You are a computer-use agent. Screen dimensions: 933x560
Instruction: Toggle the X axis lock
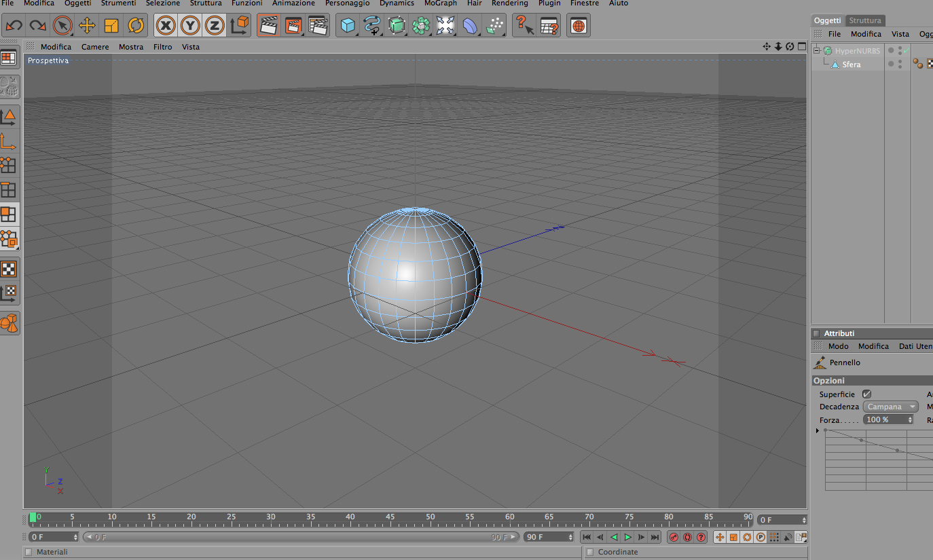point(166,26)
